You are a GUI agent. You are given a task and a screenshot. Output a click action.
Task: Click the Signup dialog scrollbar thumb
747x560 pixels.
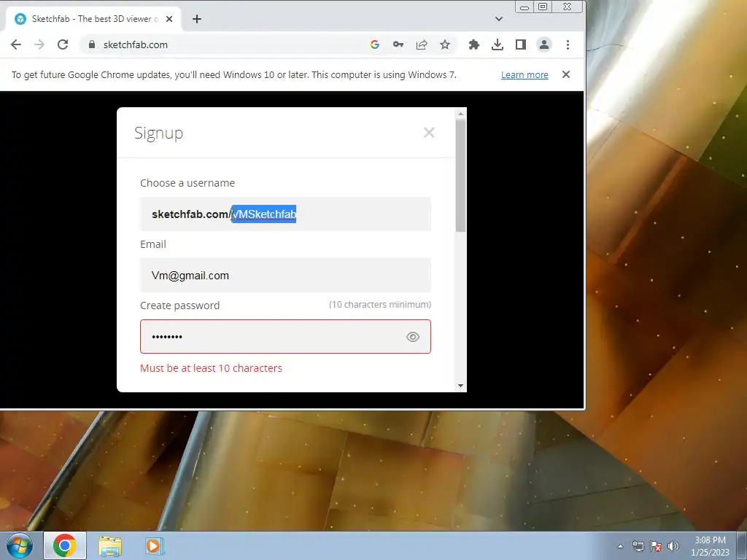pyautogui.click(x=460, y=175)
